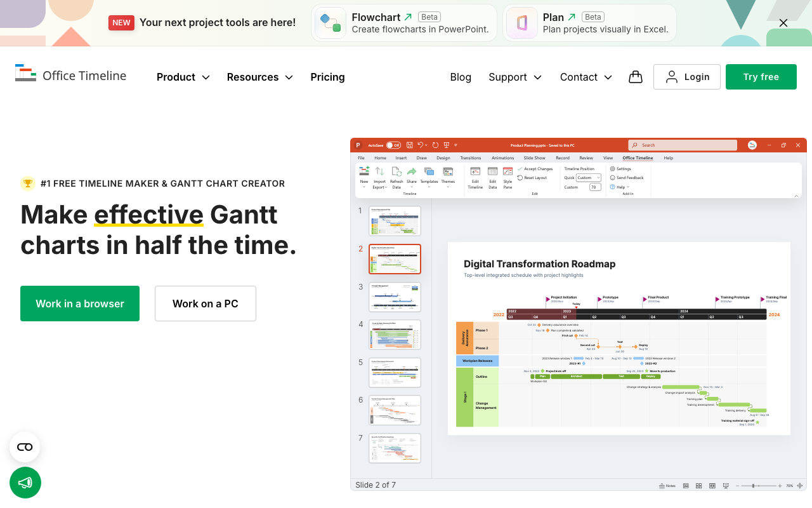Select the Edit Data ribbon icon

pyautogui.click(x=492, y=171)
